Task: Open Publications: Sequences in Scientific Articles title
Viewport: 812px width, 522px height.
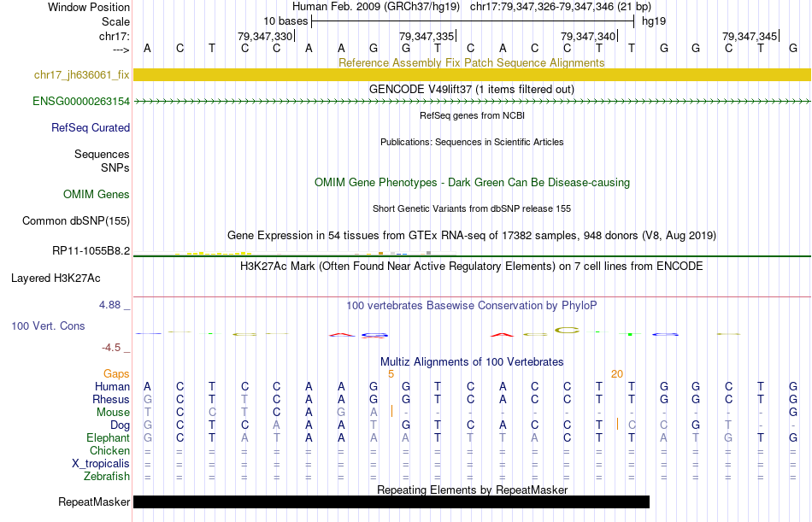Action: coord(472,142)
